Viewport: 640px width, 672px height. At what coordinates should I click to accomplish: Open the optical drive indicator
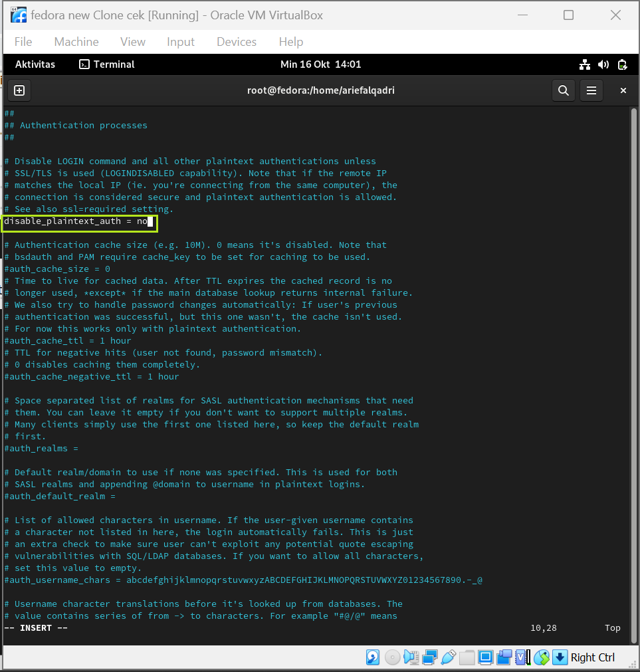pyautogui.click(x=392, y=657)
